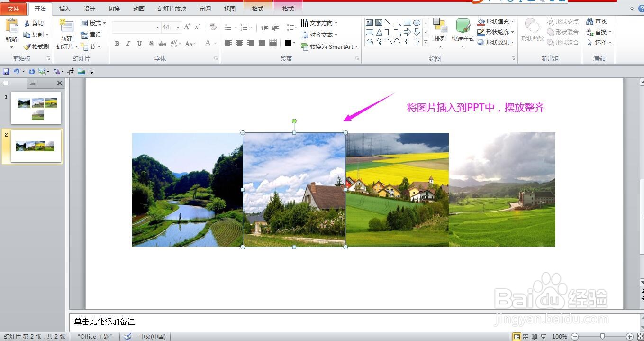Image resolution: width=644 pixels, height=341 pixels.
Task: Open the Text Direction (文字方向) dropdown
Action: [x=319, y=23]
